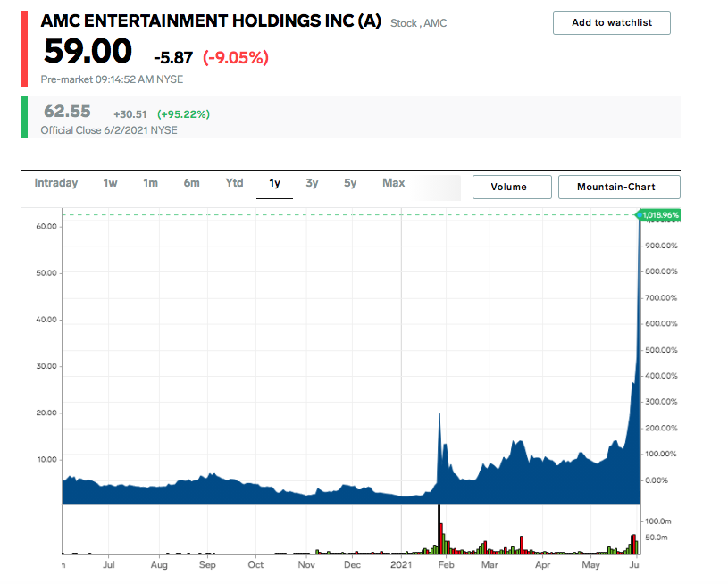The image size is (728, 584).
Task: Click the 60.00 price axis label
Action: pos(46,227)
